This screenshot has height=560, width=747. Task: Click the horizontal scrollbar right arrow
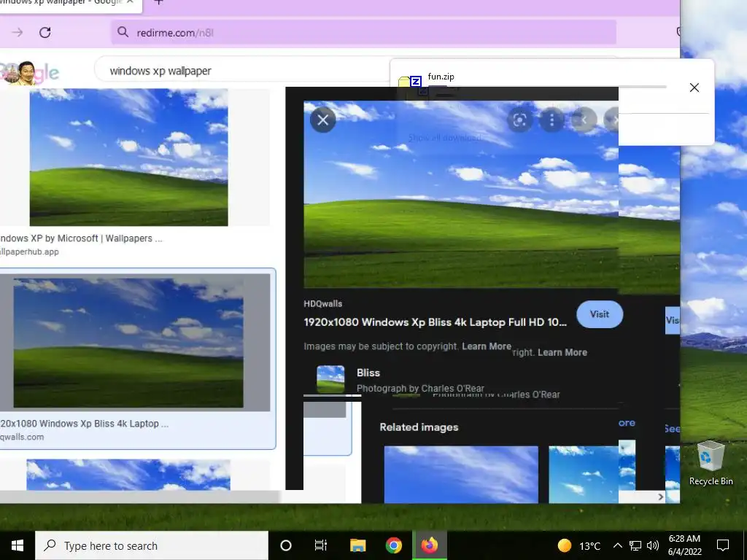[660, 497]
